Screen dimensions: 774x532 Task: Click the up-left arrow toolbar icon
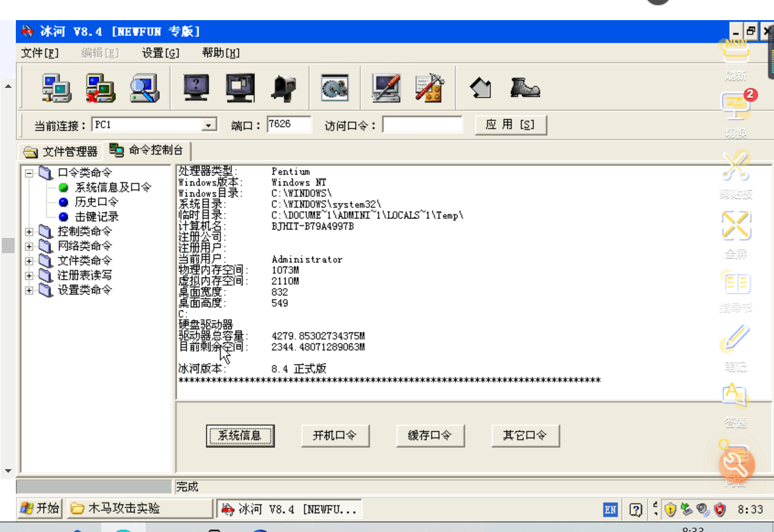481,88
